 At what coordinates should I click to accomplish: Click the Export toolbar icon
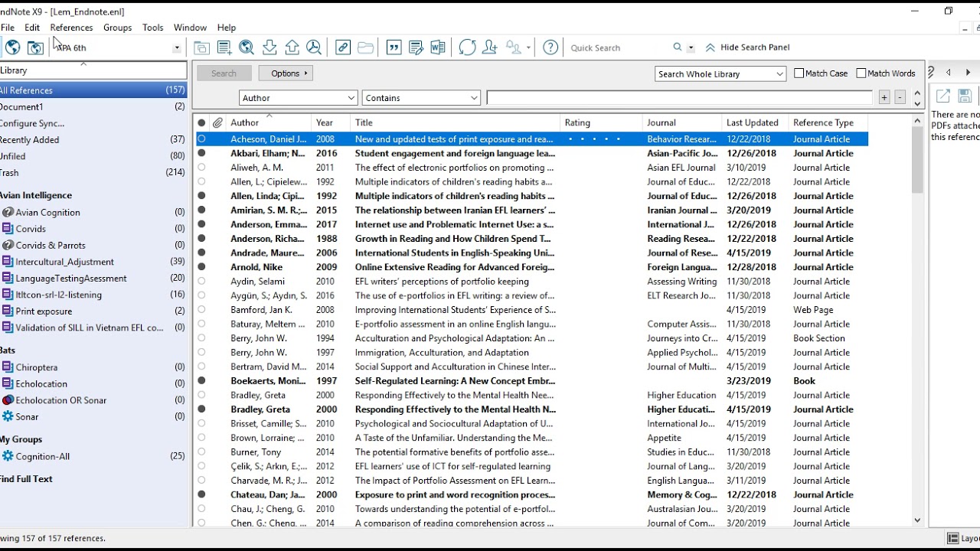pos(292,47)
